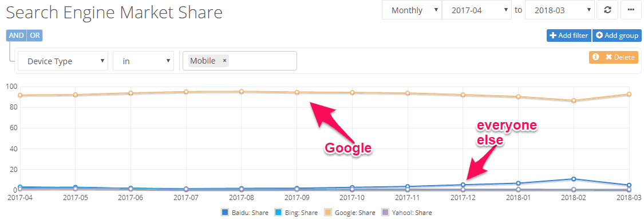Select the OR filter operator
644x219 pixels.
click(34, 36)
